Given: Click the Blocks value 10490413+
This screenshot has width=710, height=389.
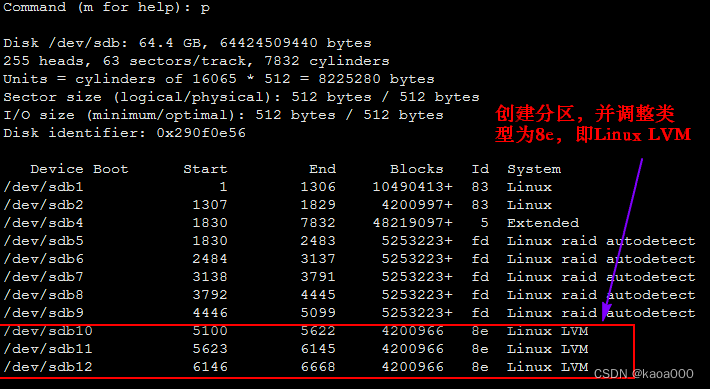Looking at the screenshot, I should click(x=412, y=187).
